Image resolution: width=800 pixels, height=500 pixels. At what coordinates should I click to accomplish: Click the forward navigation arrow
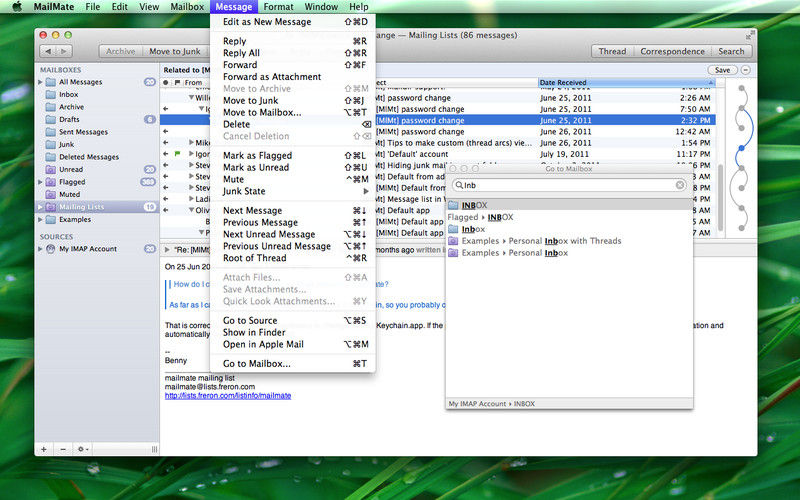tap(64, 51)
